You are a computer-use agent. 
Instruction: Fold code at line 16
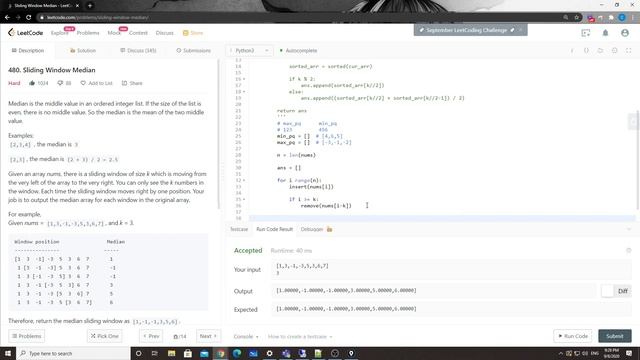tap(244, 79)
